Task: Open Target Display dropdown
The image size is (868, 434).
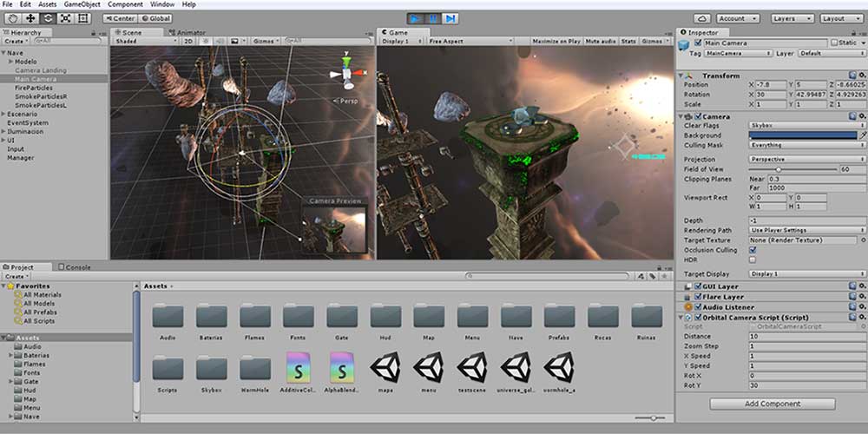Action: pos(807,274)
